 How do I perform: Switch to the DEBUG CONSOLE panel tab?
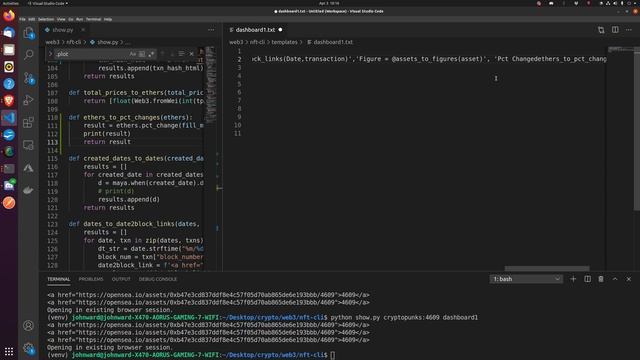pyautogui.click(x=158, y=279)
